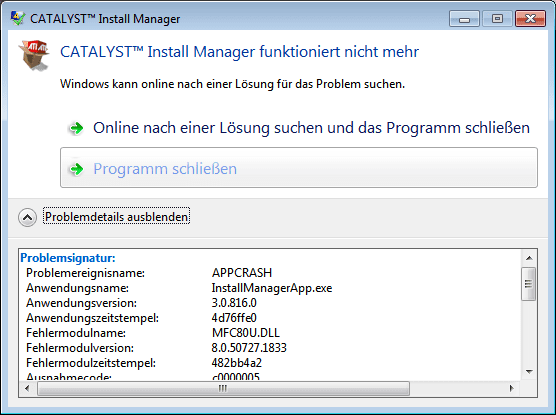The width and height of the screenshot is (556, 415).
Task: Maximize the CATALYST Install Manager window
Action: (x=497, y=18)
